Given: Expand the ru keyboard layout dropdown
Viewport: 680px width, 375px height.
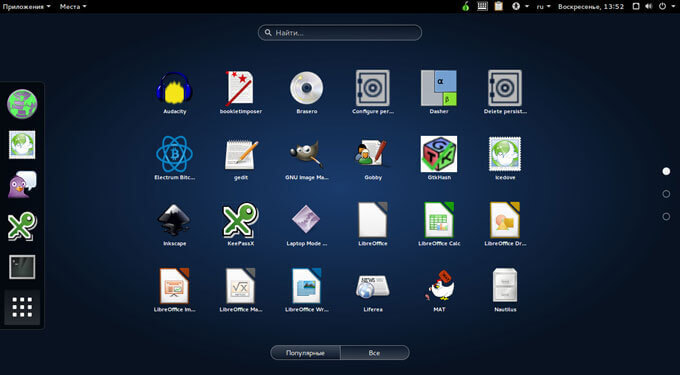Looking at the screenshot, I should [543, 7].
